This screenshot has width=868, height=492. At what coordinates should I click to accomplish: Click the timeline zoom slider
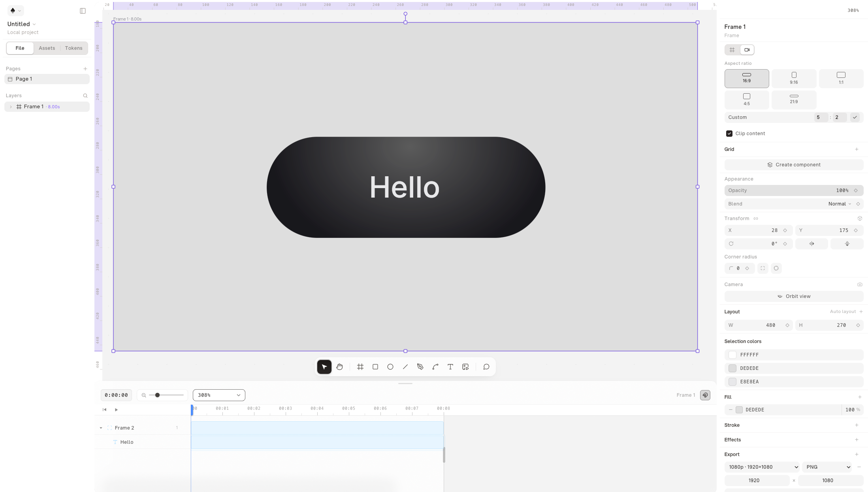pos(166,395)
